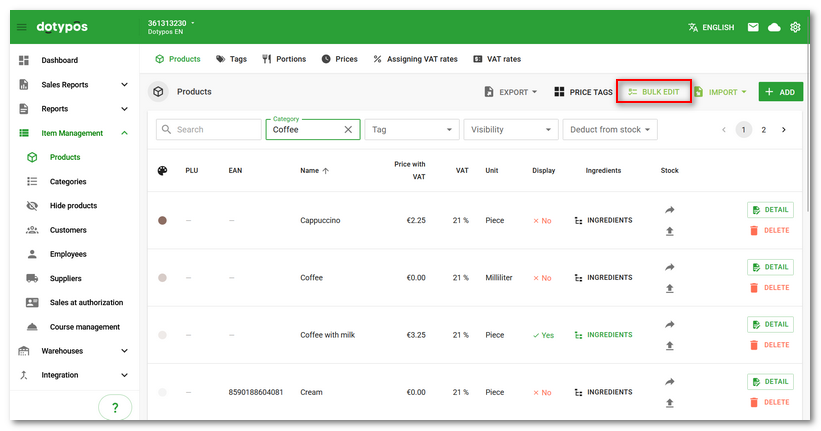The height and width of the screenshot is (431, 821).
Task: Toggle the hamburger menu icon
Action: click(x=22, y=27)
